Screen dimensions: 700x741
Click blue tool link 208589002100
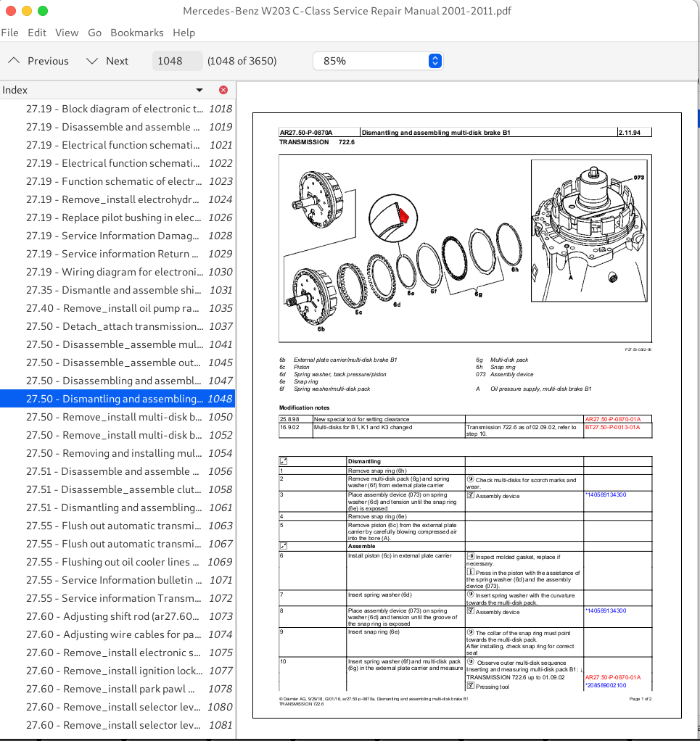pos(606,684)
